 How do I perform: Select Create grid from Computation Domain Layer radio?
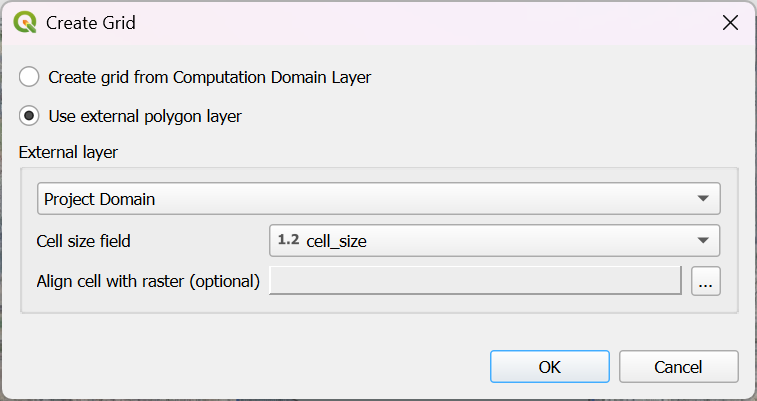pos(30,77)
